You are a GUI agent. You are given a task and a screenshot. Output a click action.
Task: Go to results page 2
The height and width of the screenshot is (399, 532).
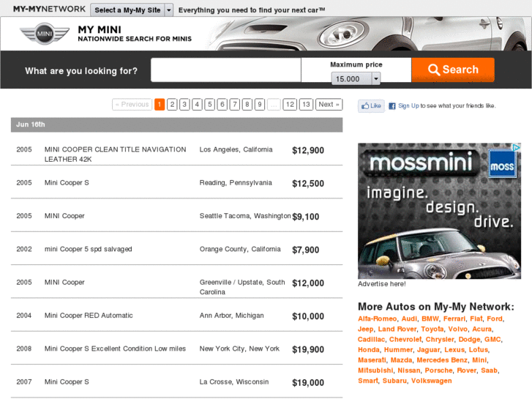172,105
